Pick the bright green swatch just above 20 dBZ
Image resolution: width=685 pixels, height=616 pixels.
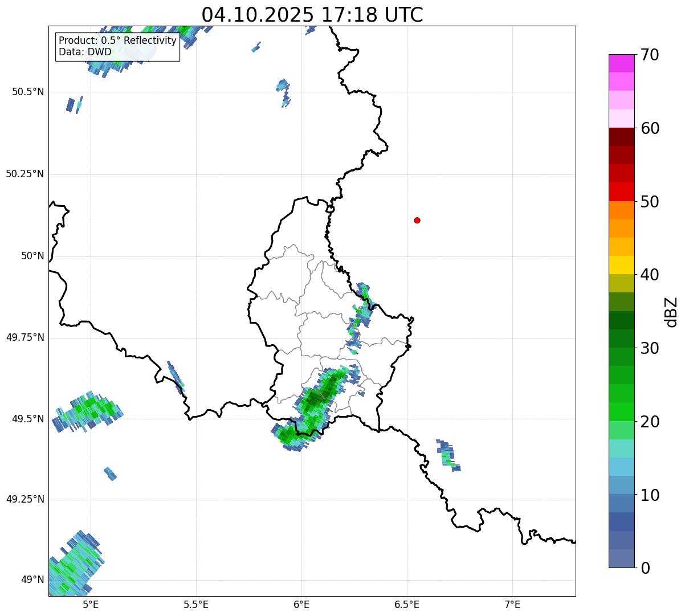[622, 412]
